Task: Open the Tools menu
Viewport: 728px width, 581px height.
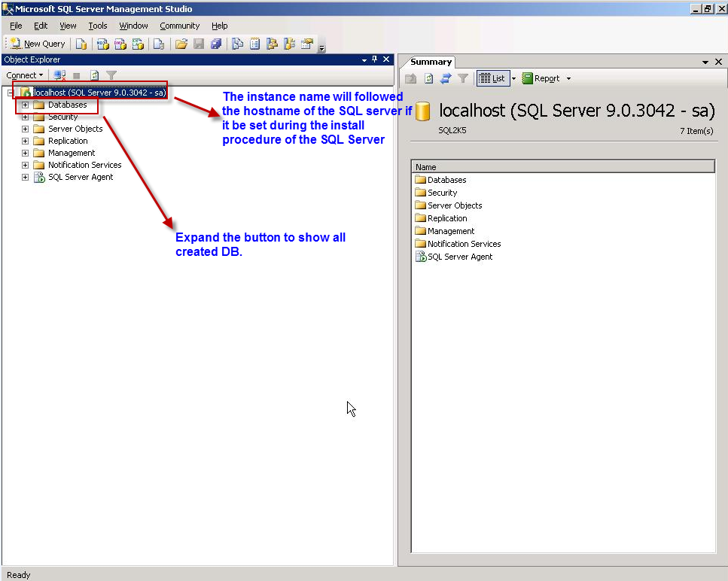Action: 98,26
